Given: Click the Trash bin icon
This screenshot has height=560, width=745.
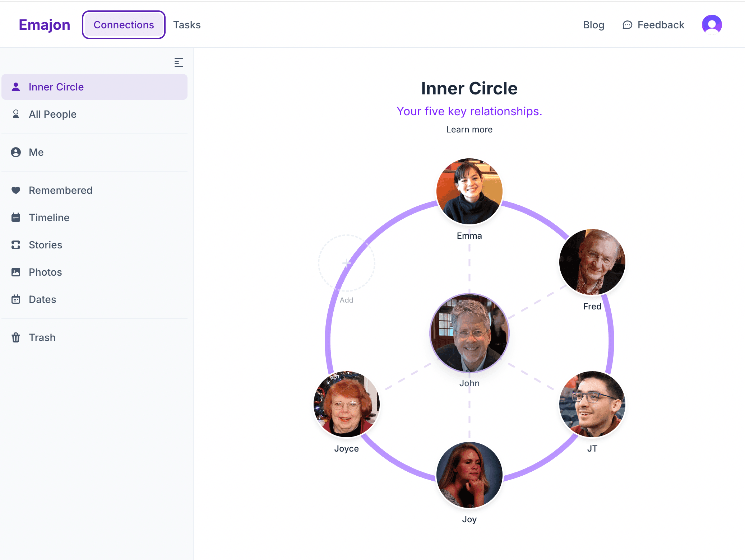Looking at the screenshot, I should coord(16,337).
